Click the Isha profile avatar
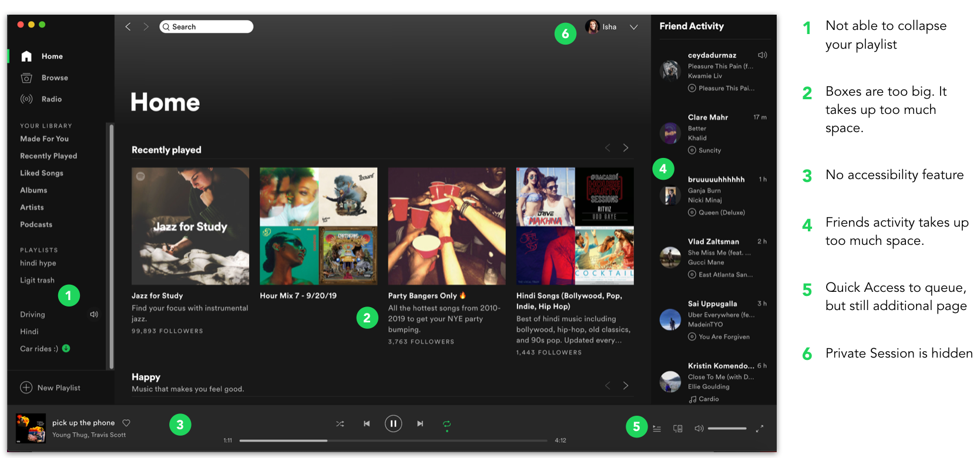Image resolution: width=980 pixels, height=458 pixels. pyautogui.click(x=592, y=26)
